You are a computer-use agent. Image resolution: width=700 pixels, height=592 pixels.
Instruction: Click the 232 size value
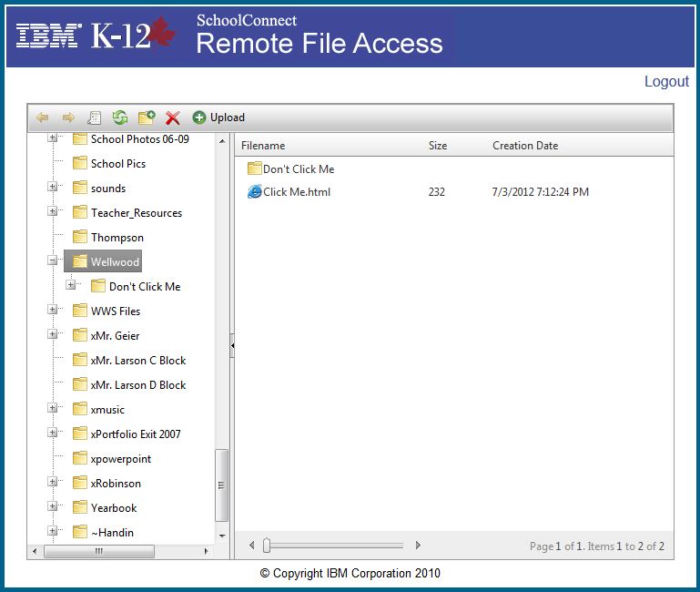pyautogui.click(x=437, y=192)
